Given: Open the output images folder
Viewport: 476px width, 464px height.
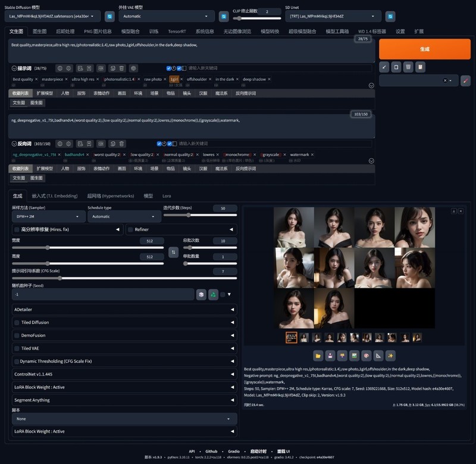Looking at the screenshot, I should pyautogui.click(x=318, y=356).
